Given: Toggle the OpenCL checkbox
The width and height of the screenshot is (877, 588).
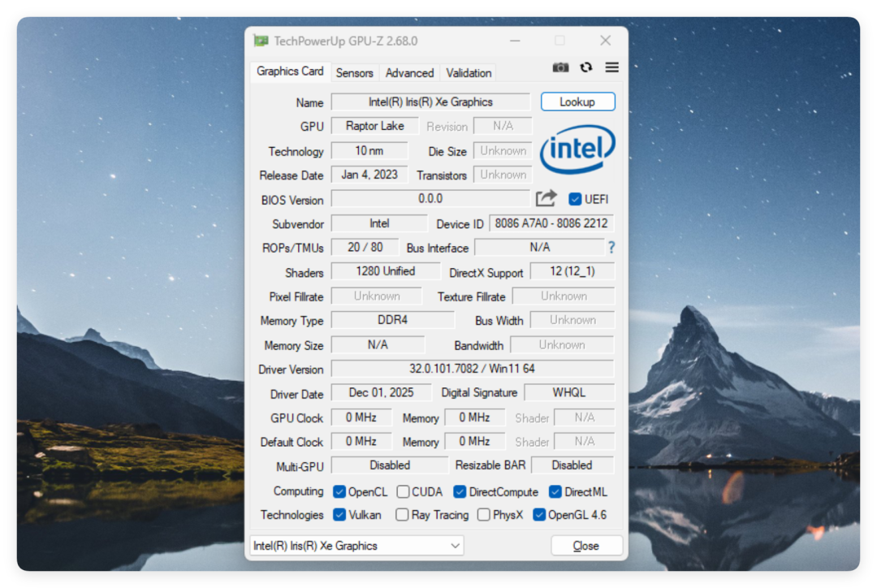Looking at the screenshot, I should 339,492.
